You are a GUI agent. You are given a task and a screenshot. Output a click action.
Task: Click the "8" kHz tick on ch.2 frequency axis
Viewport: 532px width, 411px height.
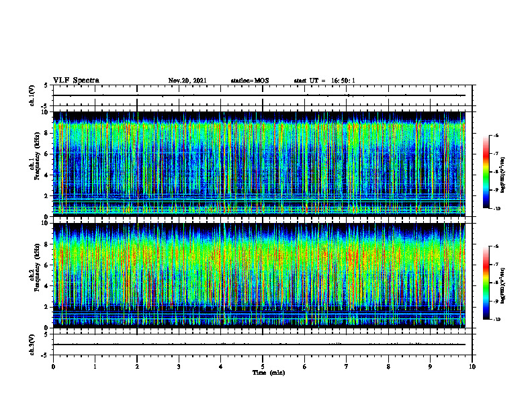pos(47,244)
